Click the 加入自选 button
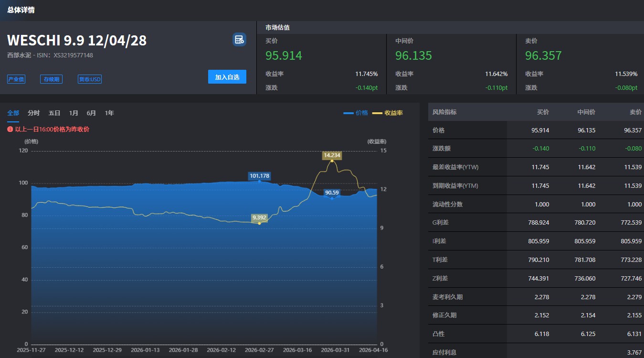The height and width of the screenshot is (358, 644). click(227, 77)
